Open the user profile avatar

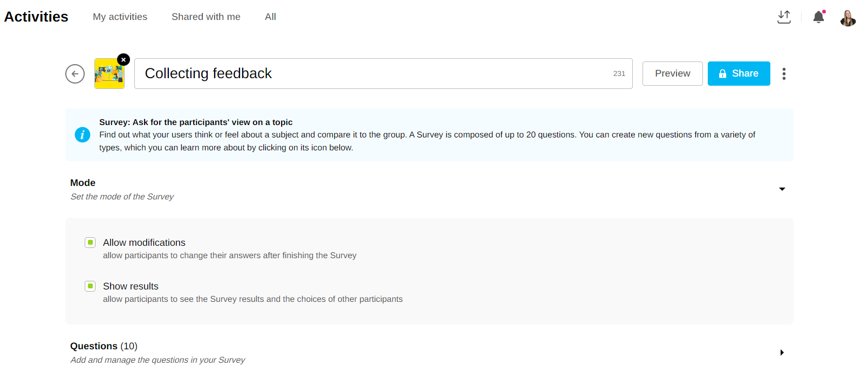click(x=848, y=18)
